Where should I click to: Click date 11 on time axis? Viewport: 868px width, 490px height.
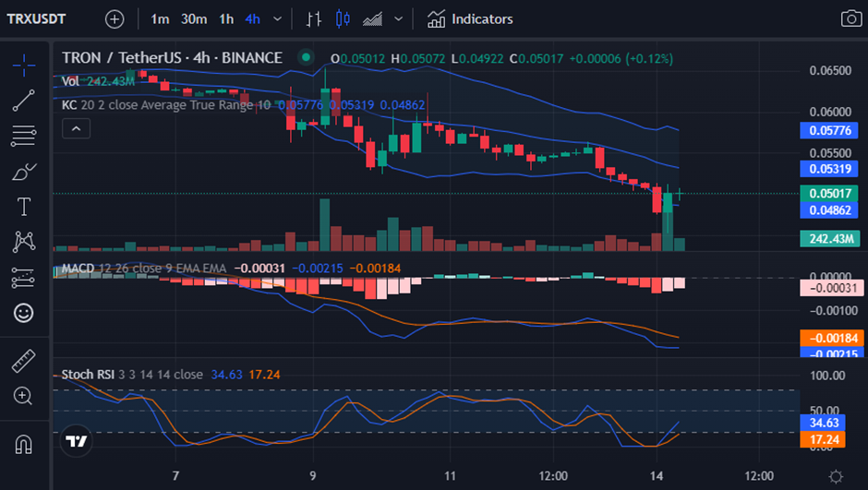click(450, 476)
